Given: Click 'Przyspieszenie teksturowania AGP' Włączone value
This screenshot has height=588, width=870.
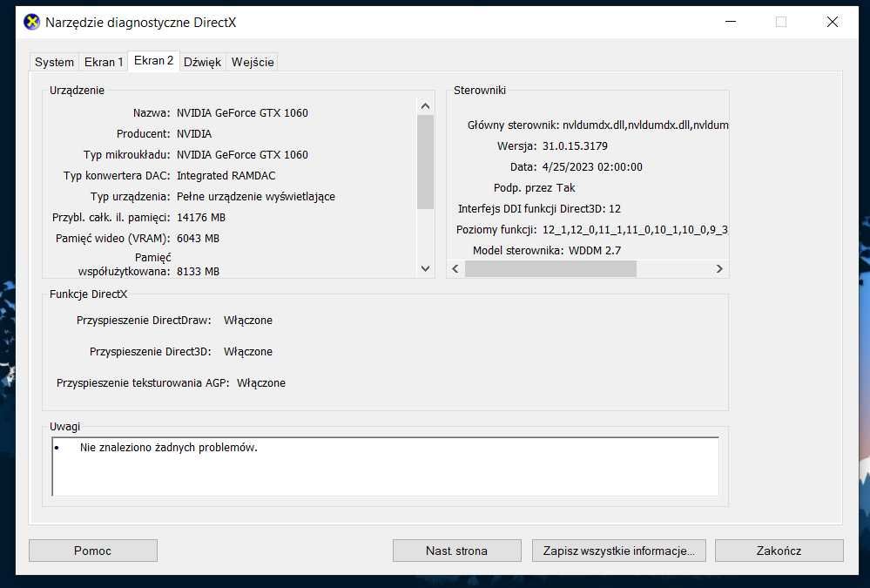Looking at the screenshot, I should 261,383.
